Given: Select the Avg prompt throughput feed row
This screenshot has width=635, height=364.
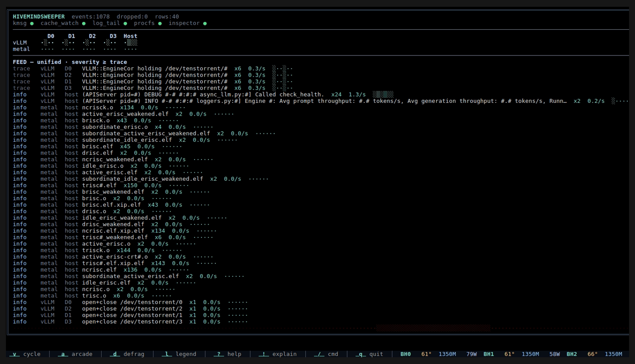Looking at the screenshot, I should (x=320, y=101).
